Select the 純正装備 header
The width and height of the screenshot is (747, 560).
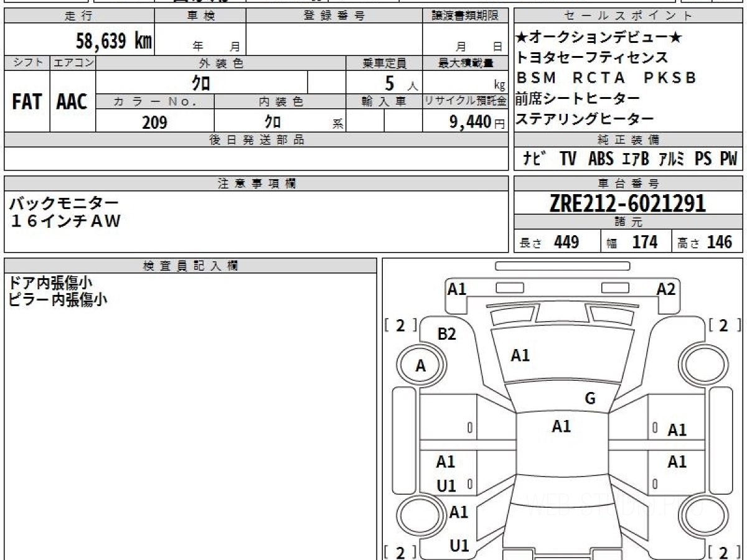pyautogui.click(x=629, y=139)
